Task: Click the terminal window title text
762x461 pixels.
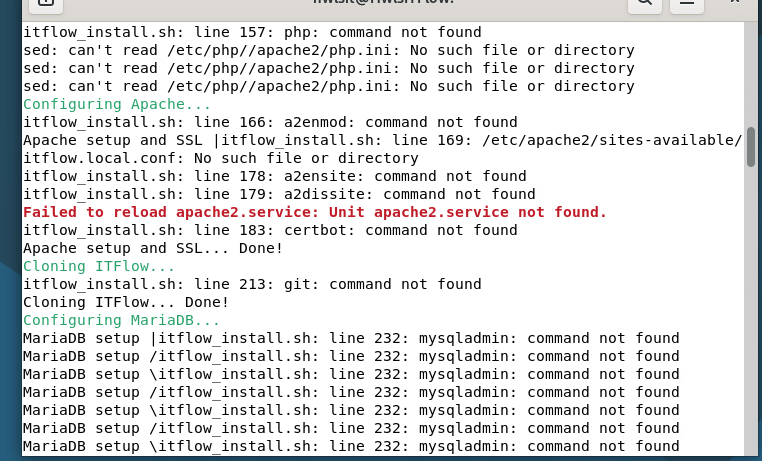Action: tap(383, 2)
